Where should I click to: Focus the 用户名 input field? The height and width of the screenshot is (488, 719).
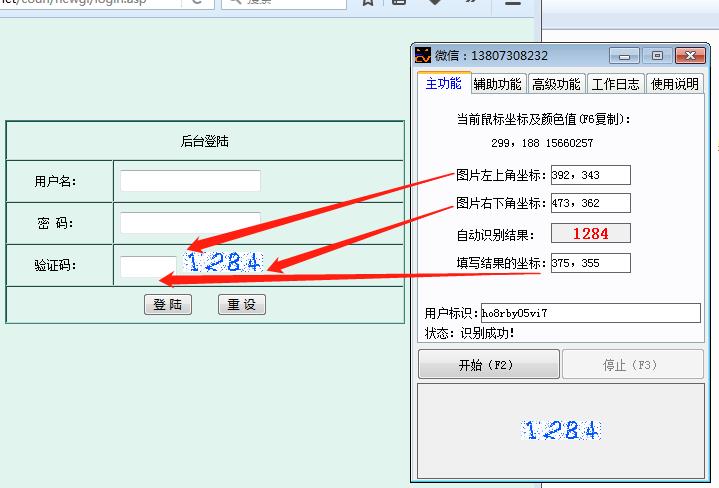(x=190, y=181)
